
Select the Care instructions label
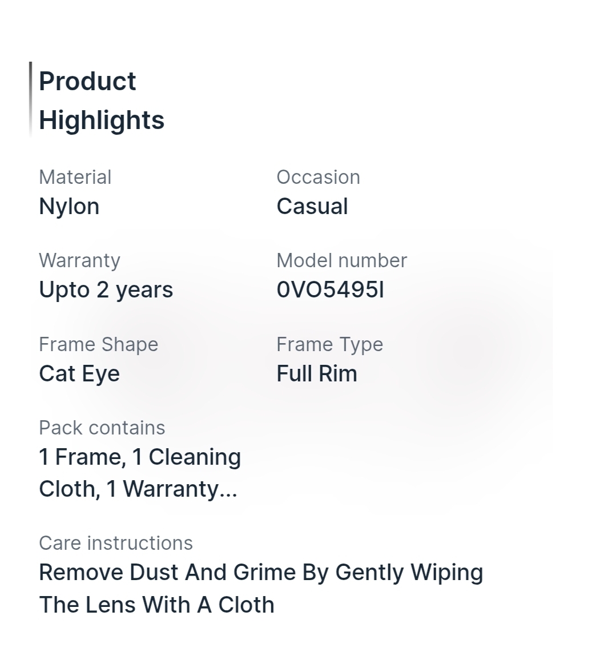pos(116,543)
